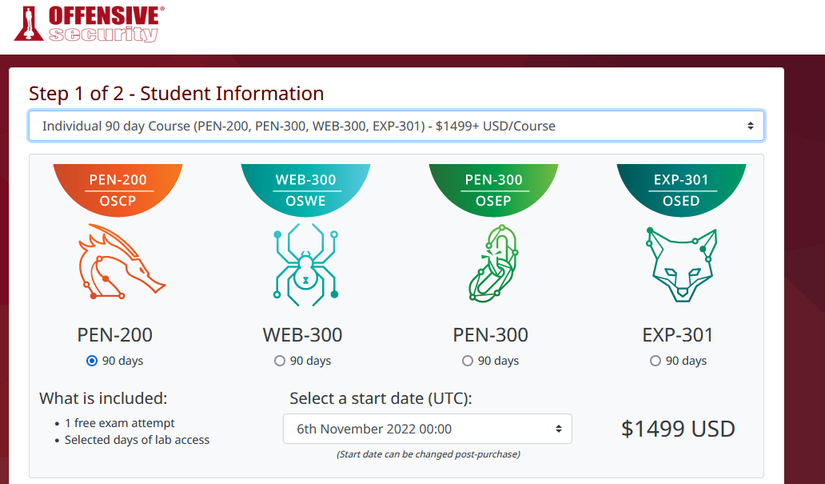Click the WEB-300 course name text

[305, 335]
